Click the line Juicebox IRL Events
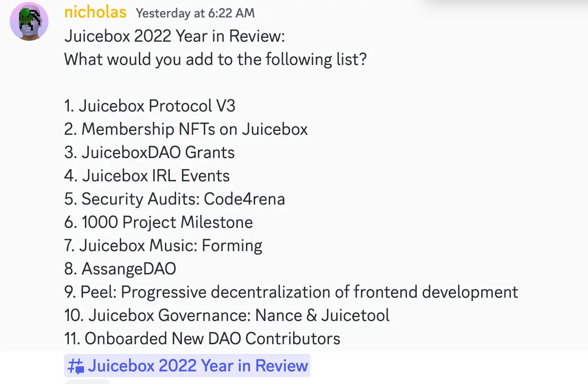588x384 pixels. tap(147, 176)
